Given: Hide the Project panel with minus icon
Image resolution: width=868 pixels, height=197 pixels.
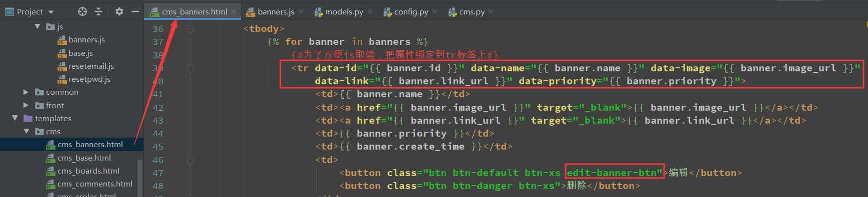Looking at the screenshot, I should 135,11.
